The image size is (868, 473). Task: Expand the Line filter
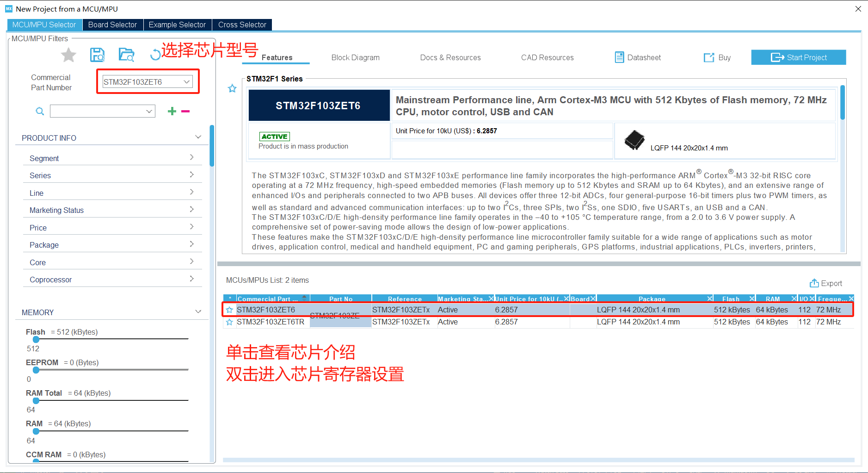click(x=192, y=192)
